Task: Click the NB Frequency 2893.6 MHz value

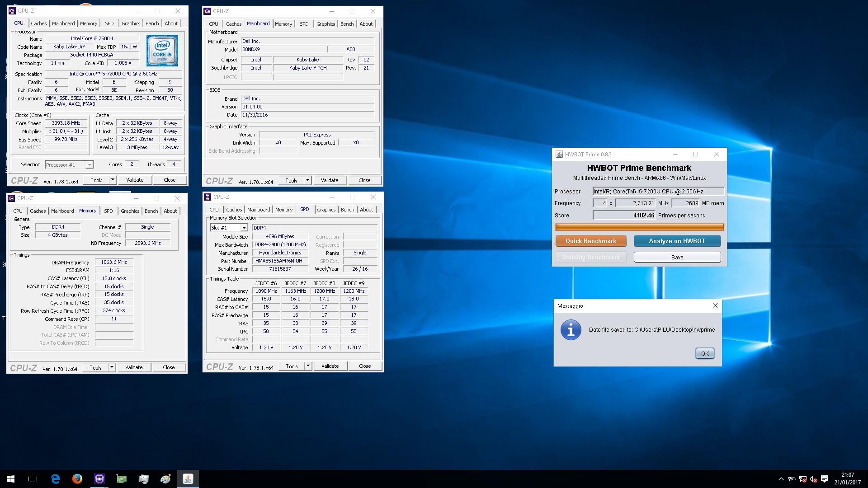Action: [x=148, y=243]
